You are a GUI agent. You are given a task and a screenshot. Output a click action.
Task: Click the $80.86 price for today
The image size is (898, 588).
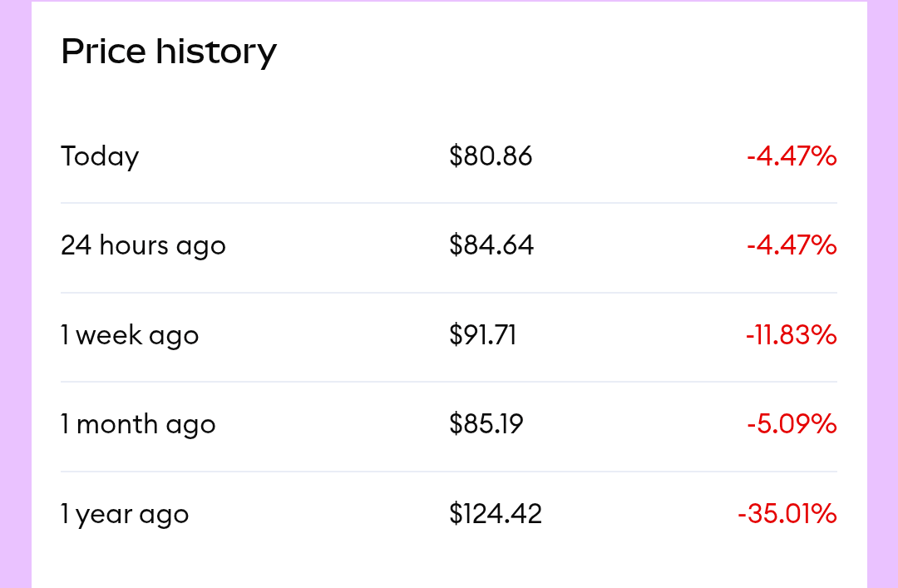[491, 156]
